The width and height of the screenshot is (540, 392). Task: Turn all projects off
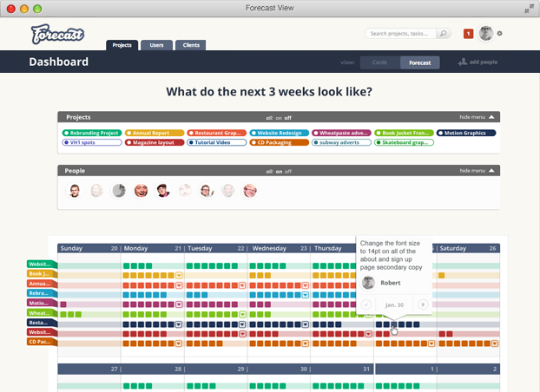pyautogui.click(x=287, y=118)
